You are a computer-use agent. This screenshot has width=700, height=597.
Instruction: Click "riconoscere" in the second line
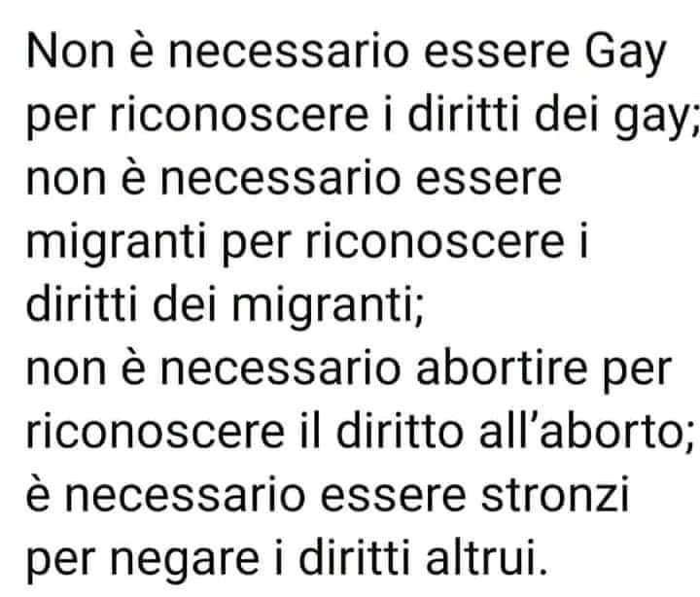[239, 115]
